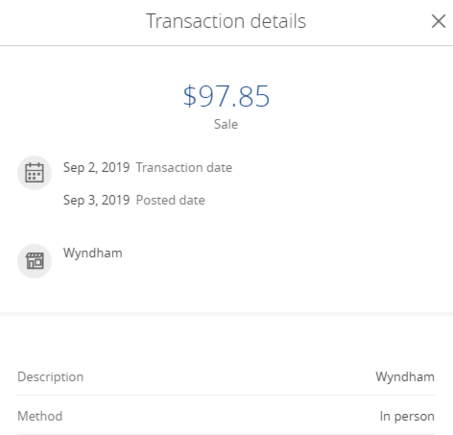
Task: Click the 2019 year in posted date
Action: click(116, 200)
